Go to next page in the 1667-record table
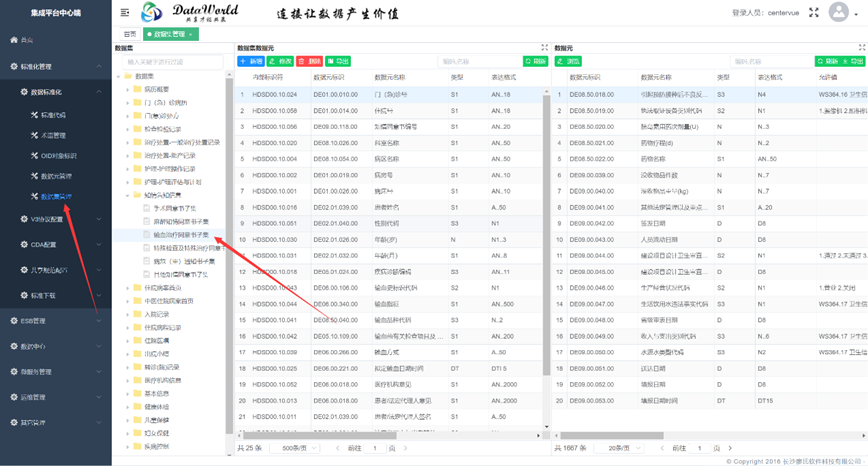Viewport: 868px width, 466px height. click(x=730, y=448)
